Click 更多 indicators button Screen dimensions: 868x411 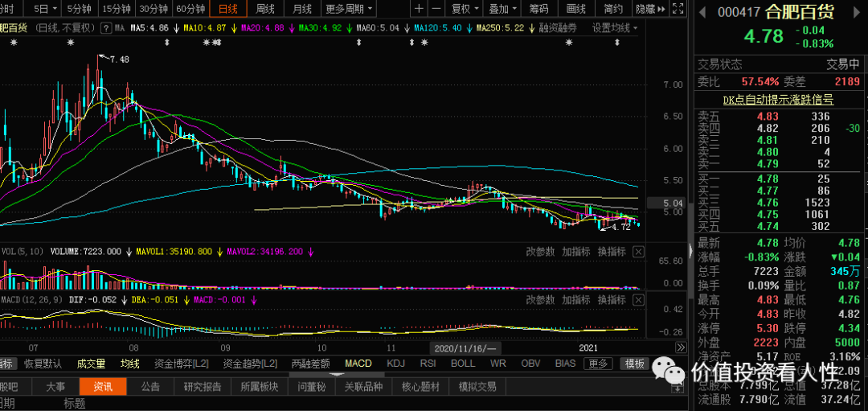point(598,364)
